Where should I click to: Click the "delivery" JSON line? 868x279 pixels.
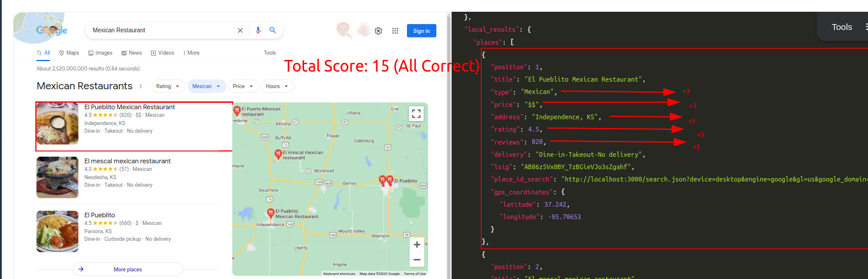(x=568, y=154)
